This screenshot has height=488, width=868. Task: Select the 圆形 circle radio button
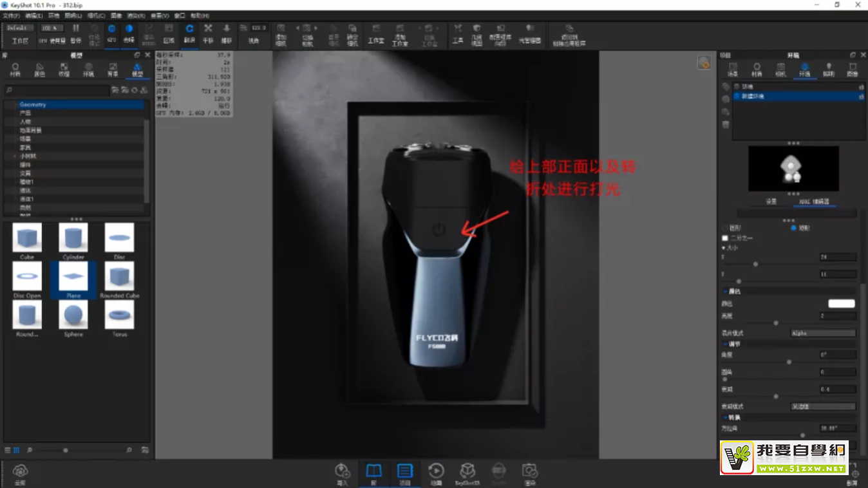click(725, 228)
